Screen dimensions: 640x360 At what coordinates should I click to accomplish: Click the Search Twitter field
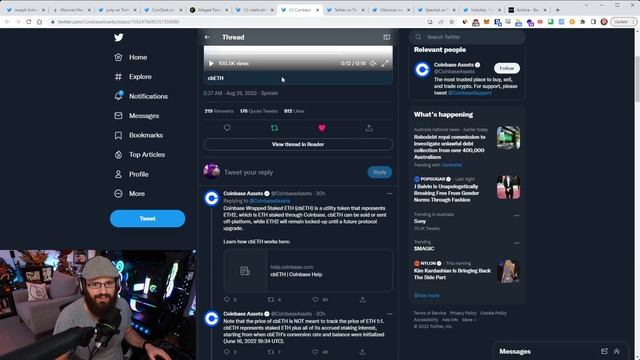point(467,37)
